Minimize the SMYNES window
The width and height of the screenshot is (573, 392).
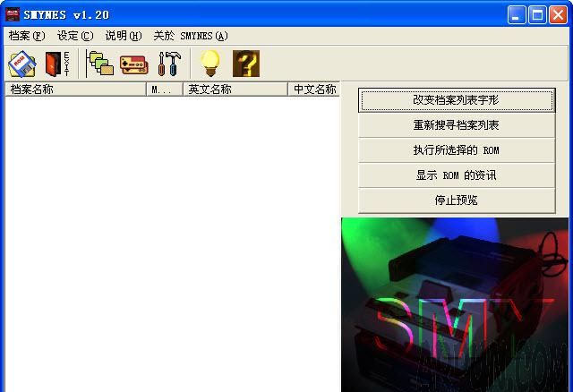point(517,15)
